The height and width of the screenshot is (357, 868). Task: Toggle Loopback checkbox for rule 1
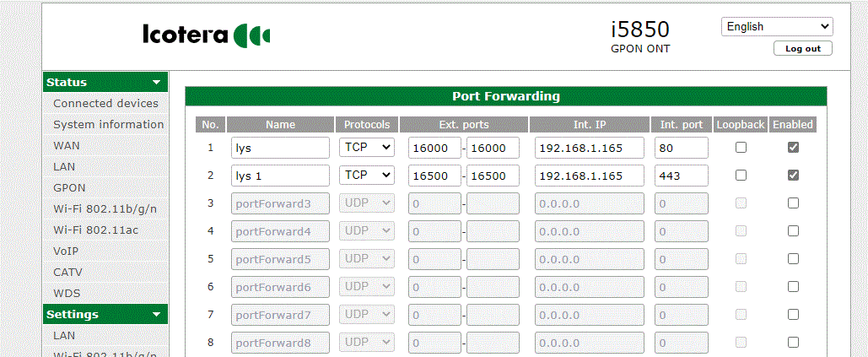pyautogui.click(x=741, y=148)
